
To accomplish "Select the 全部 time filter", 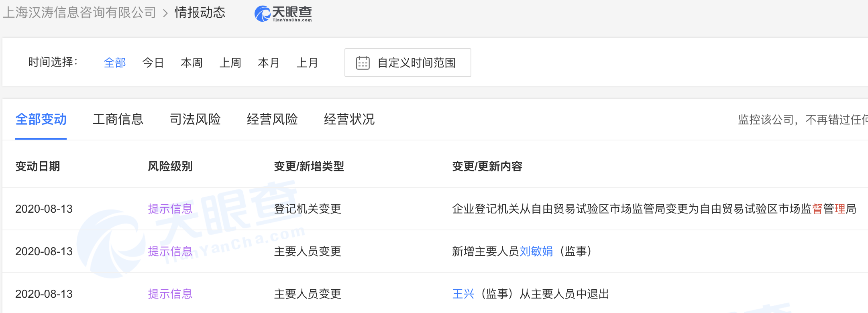I will 114,63.
